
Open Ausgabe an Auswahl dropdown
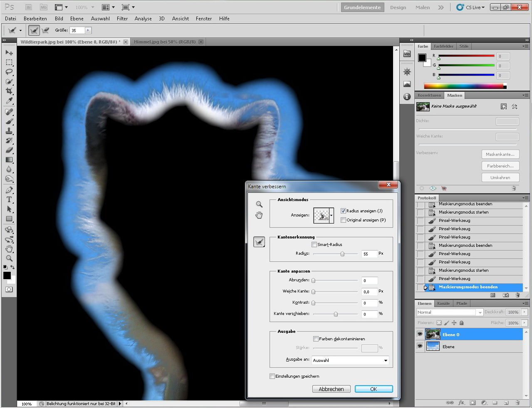point(350,361)
